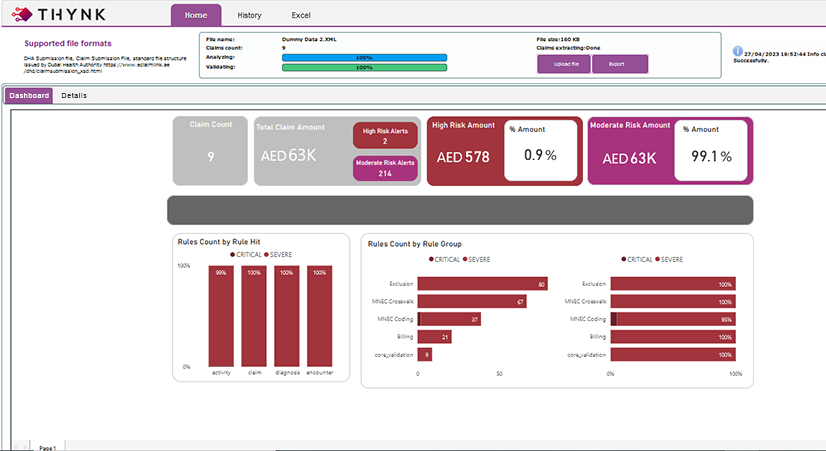
Task: Select the Dashboard sub-tab
Action: pos(29,96)
